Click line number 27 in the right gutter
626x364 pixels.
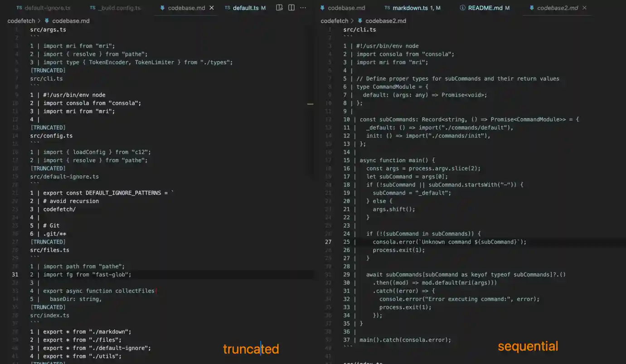[328, 242]
